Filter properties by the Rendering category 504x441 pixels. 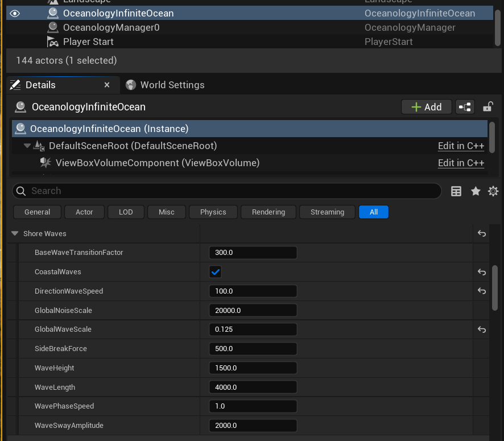tap(268, 212)
